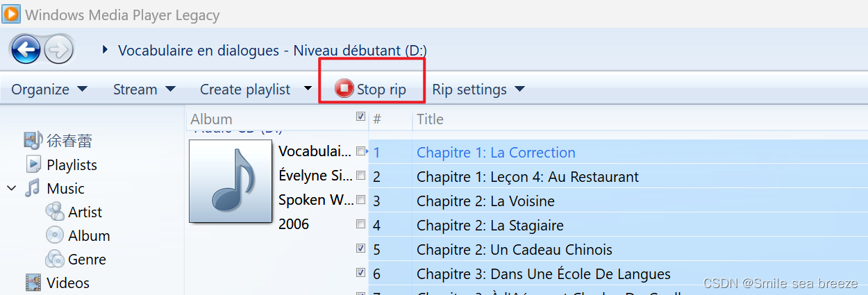Image resolution: width=868 pixels, height=295 pixels.
Task: Click the Évelyne Si... artist text
Action: (x=315, y=176)
